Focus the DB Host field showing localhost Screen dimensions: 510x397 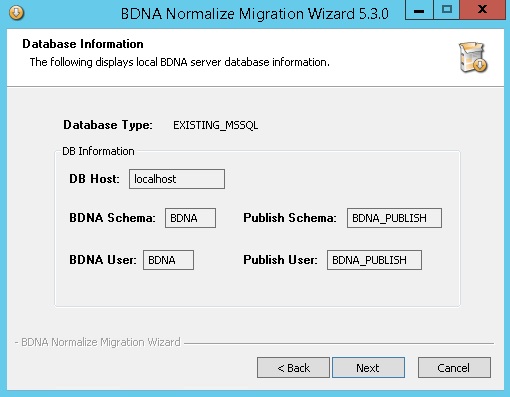click(177, 179)
